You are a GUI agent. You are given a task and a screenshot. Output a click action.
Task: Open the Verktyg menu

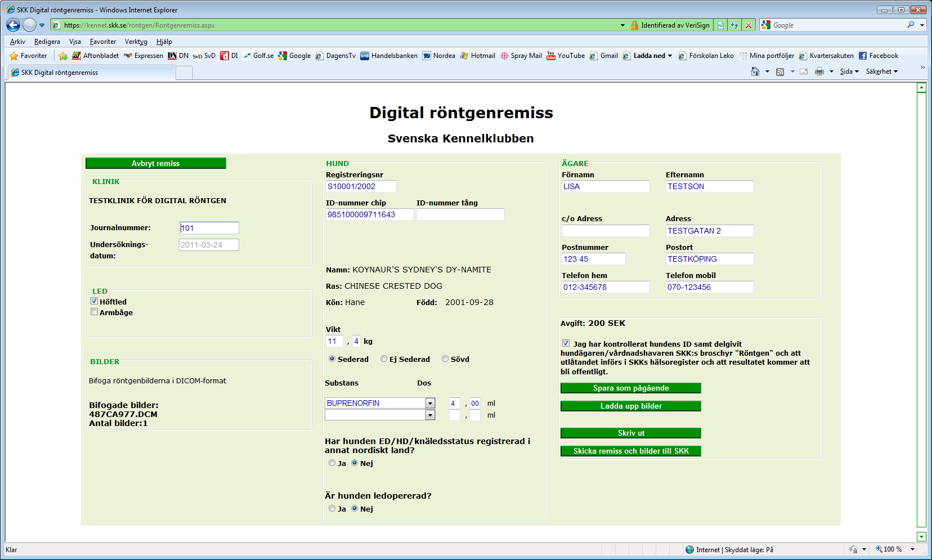[x=136, y=42]
